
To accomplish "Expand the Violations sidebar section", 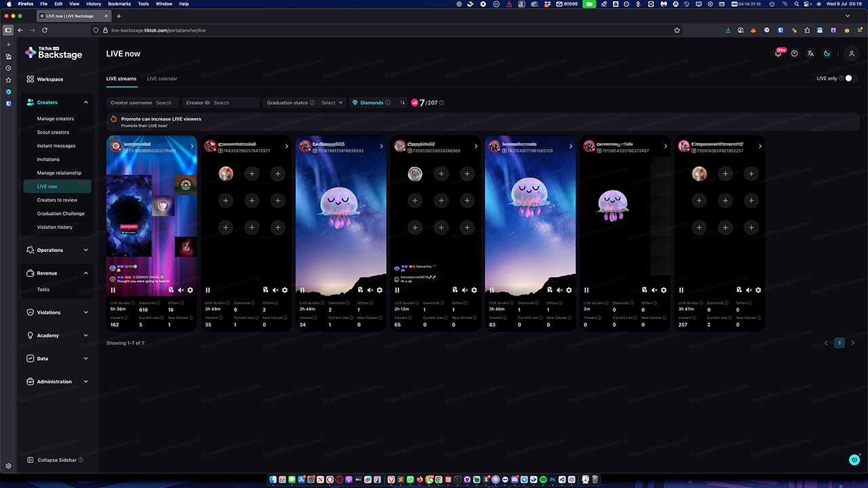I will tap(58, 312).
